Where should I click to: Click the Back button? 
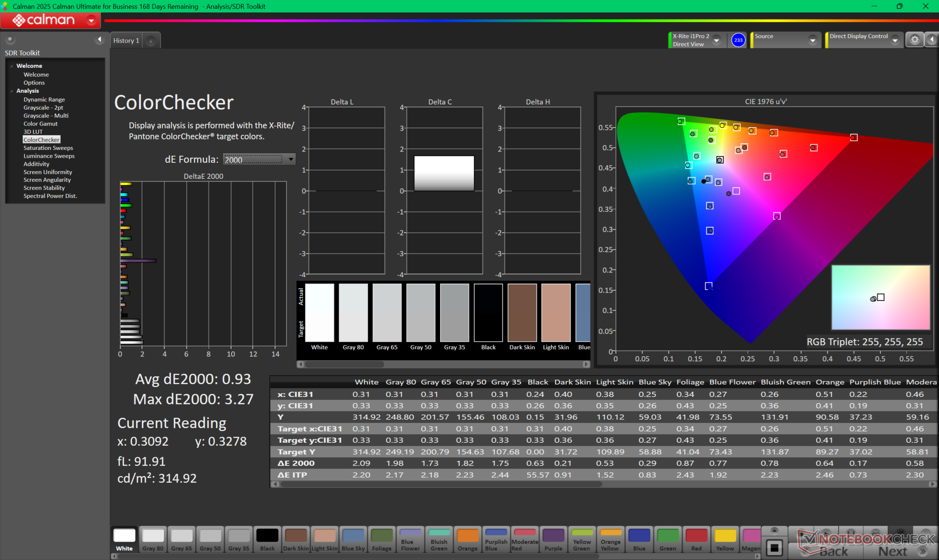click(x=833, y=551)
